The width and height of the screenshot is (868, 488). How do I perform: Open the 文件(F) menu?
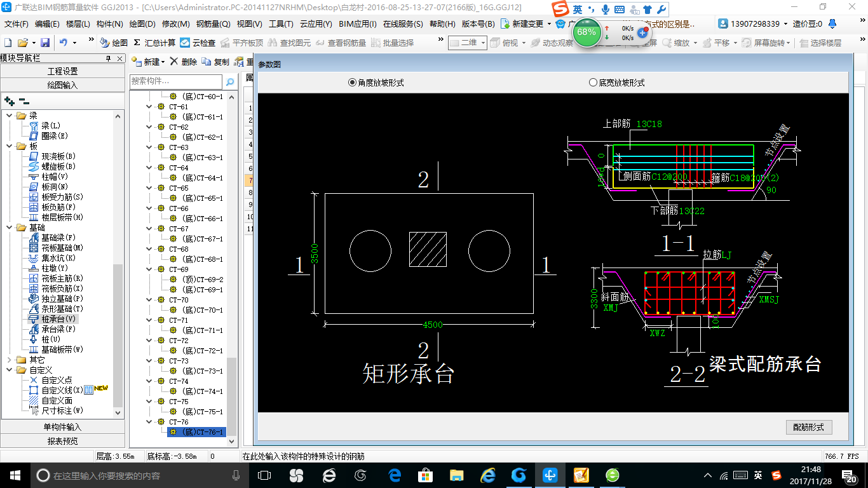[x=16, y=24]
